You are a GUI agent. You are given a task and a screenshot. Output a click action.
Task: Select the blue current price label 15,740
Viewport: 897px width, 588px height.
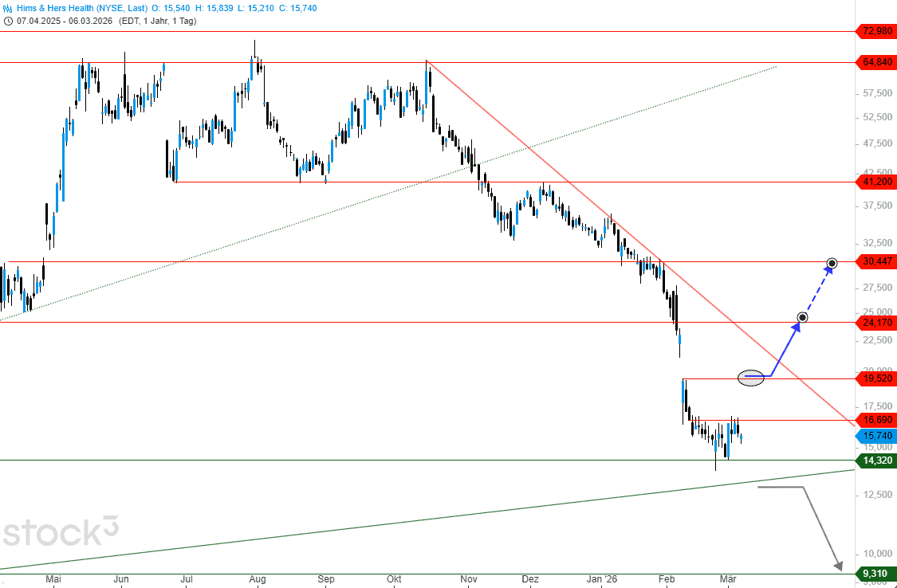coord(875,436)
